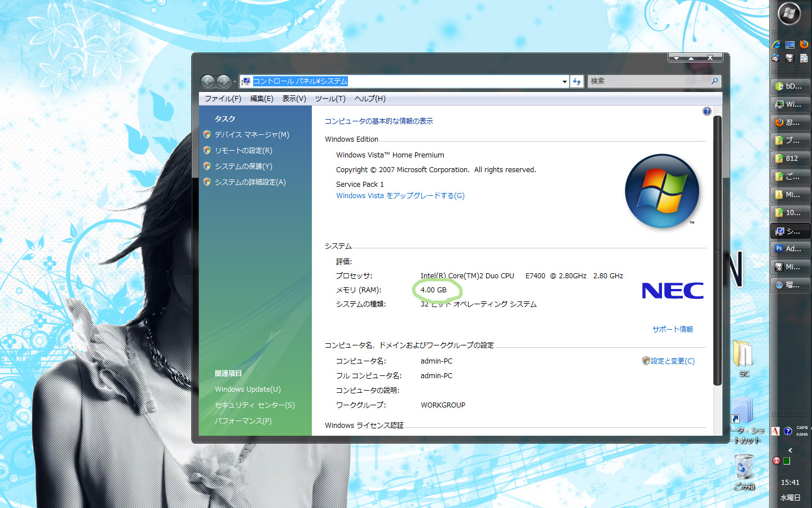This screenshot has height=508, width=812.
Task: Click the 4.00 GB memory value
Action: coord(433,290)
